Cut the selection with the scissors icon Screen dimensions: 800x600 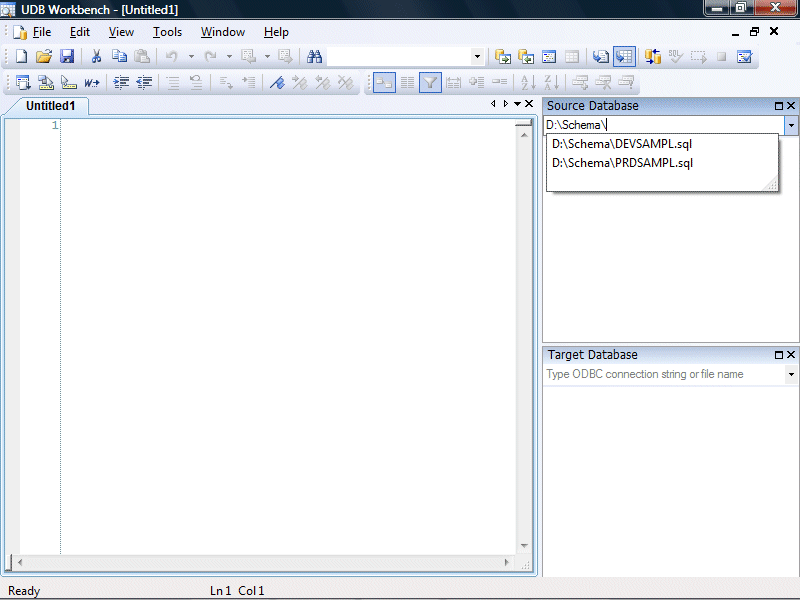pos(96,56)
